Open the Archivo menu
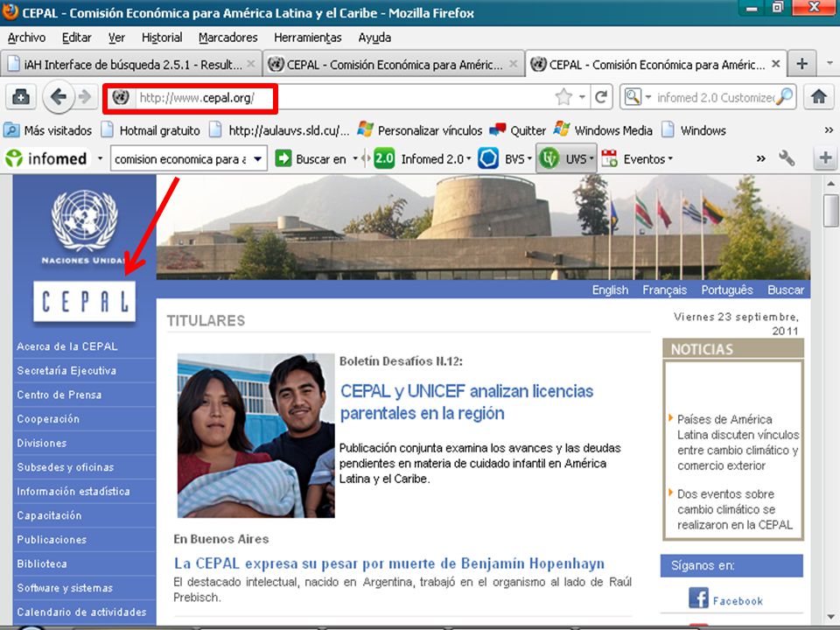 (26, 38)
